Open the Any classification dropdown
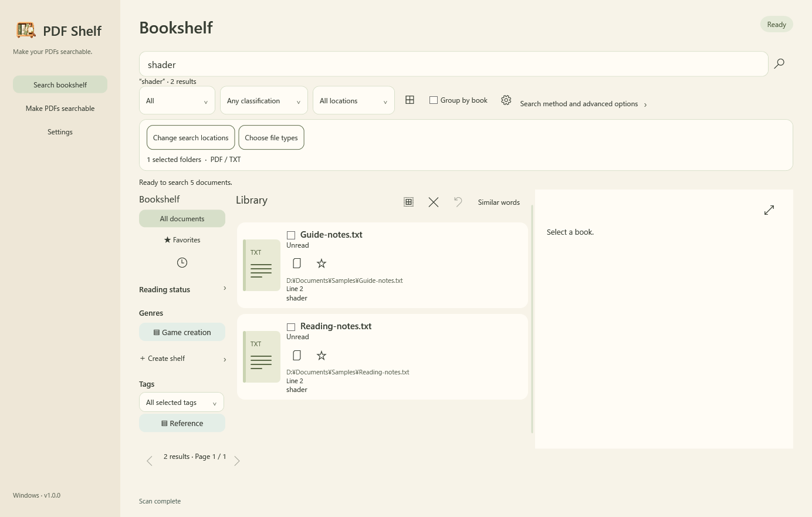812x517 pixels. pyautogui.click(x=264, y=100)
